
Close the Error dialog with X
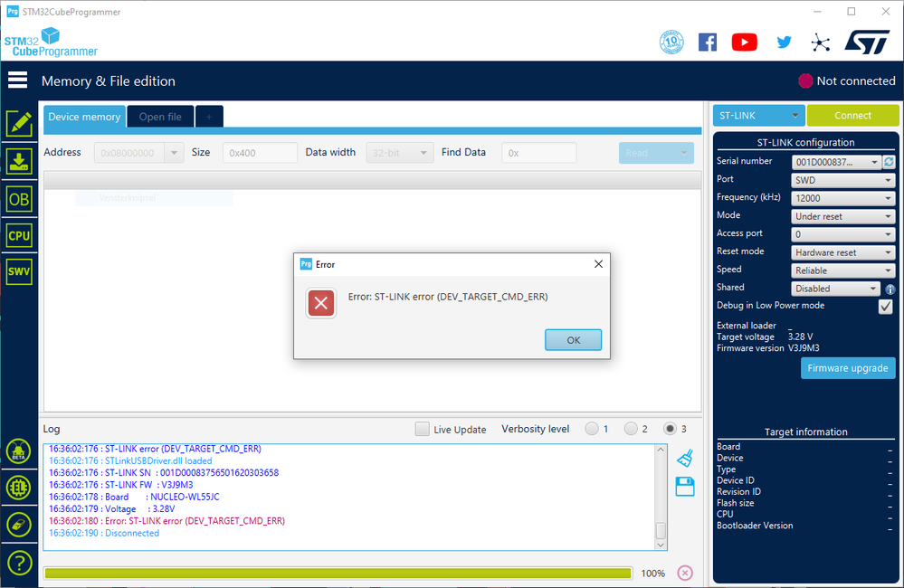coord(598,264)
